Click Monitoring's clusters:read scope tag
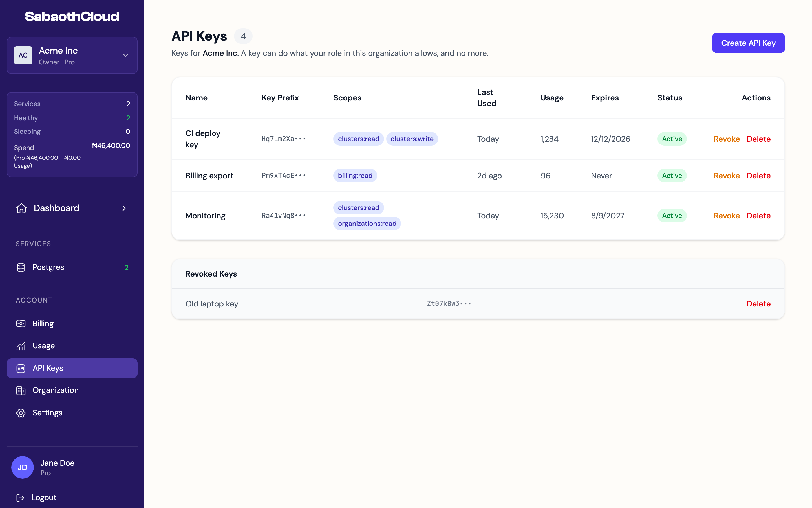 pyautogui.click(x=358, y=208)
